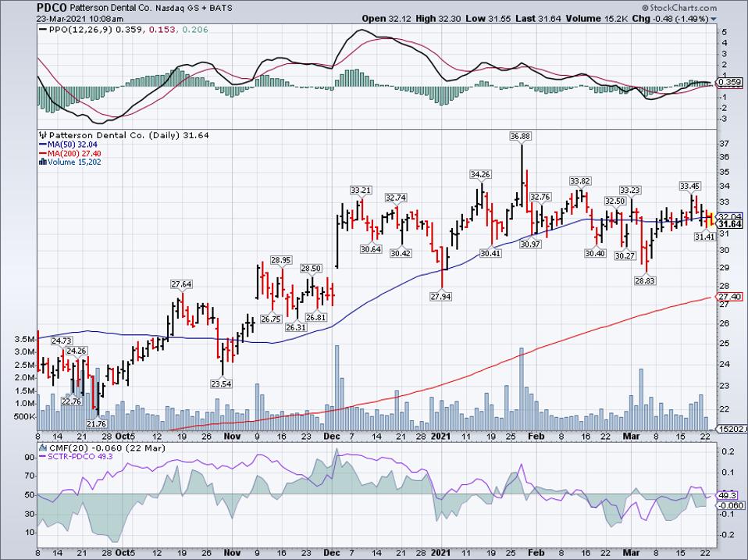Click the 33.21 high price label
The image size is (748, 560).
361,191
